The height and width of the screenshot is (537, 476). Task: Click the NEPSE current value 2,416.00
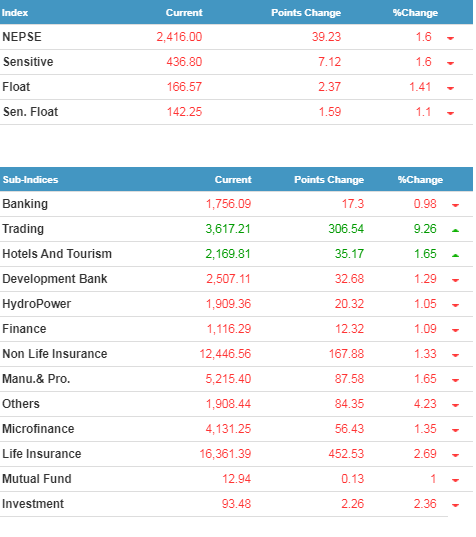point(179,37)
